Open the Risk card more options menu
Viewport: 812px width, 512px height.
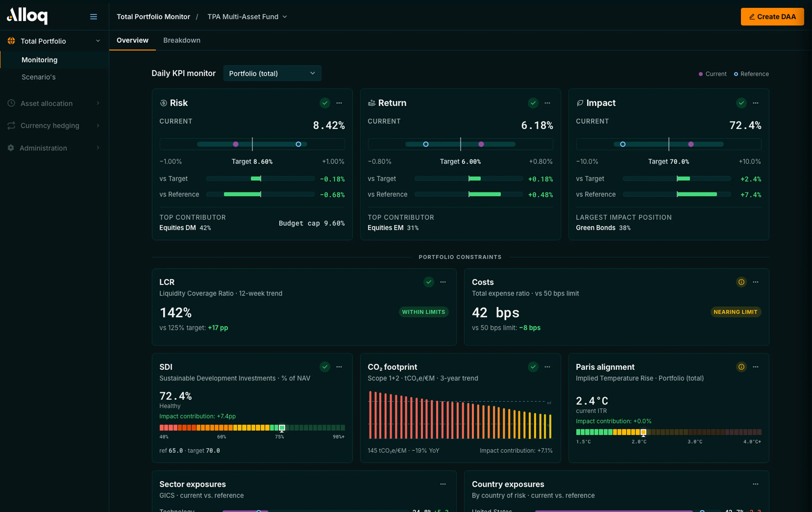[x=339, y=103]
